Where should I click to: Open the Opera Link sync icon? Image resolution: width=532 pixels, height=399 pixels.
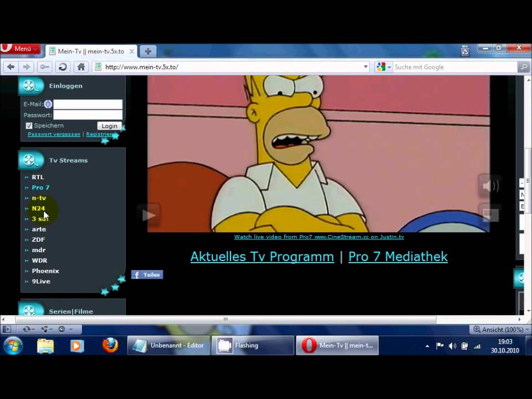[28, 329]
